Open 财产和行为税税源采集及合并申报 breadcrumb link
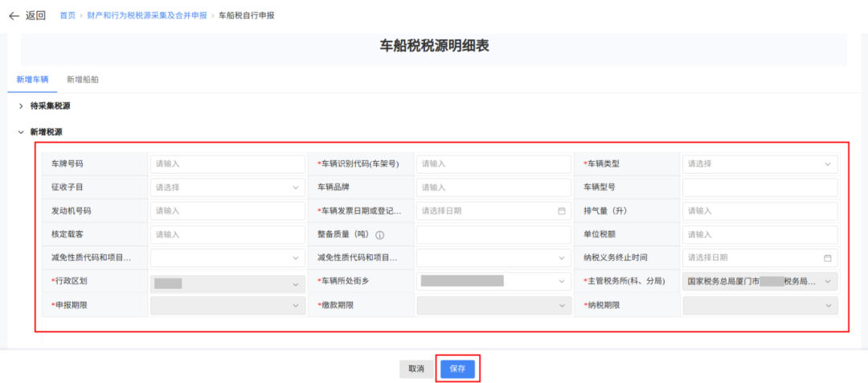This screenshot has width=868, height=383. tap(147, 15)
